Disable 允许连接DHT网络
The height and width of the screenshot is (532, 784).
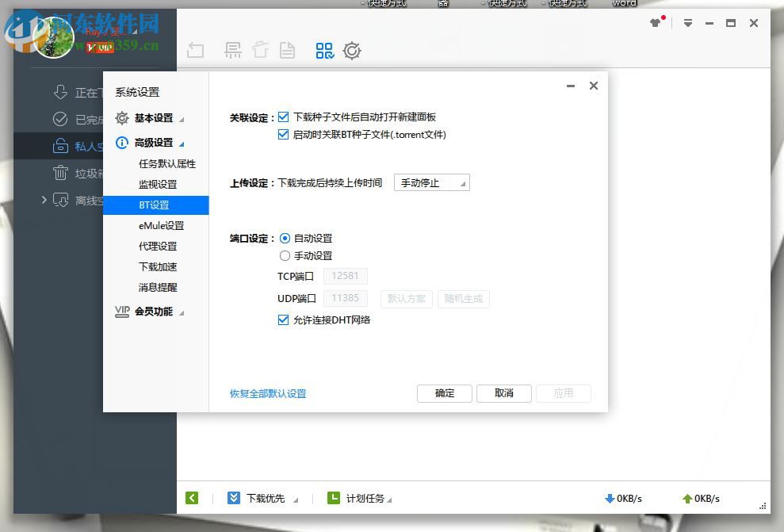[283, 320]
